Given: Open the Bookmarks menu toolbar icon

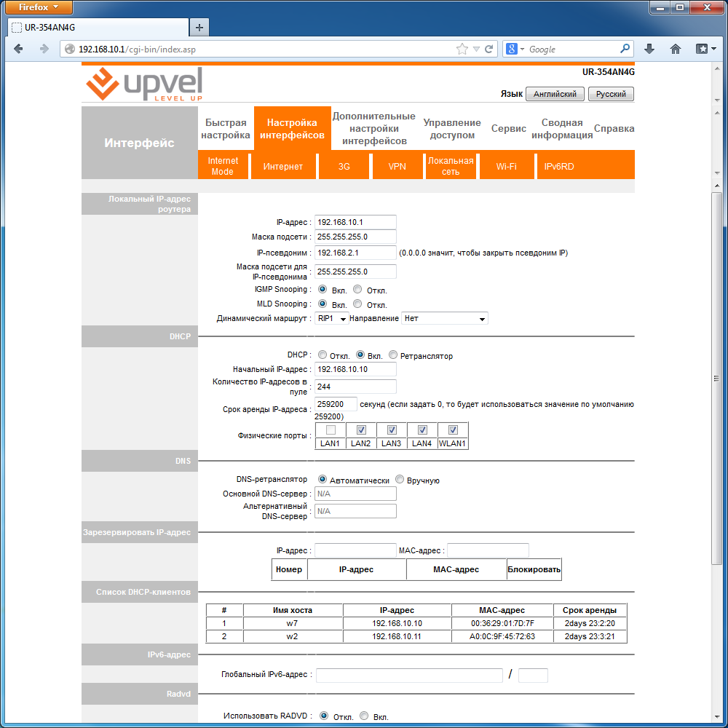Looking at the screenshot, I should pos(705,49).
